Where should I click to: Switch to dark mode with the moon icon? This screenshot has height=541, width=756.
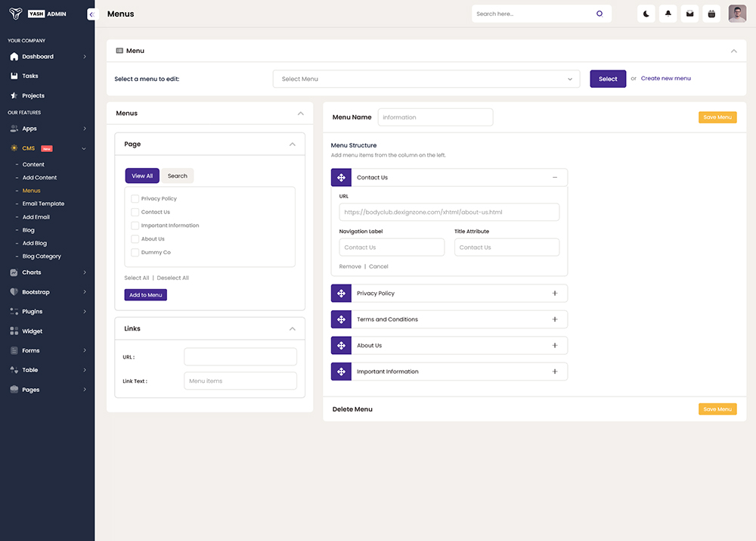tap(646, 14)
